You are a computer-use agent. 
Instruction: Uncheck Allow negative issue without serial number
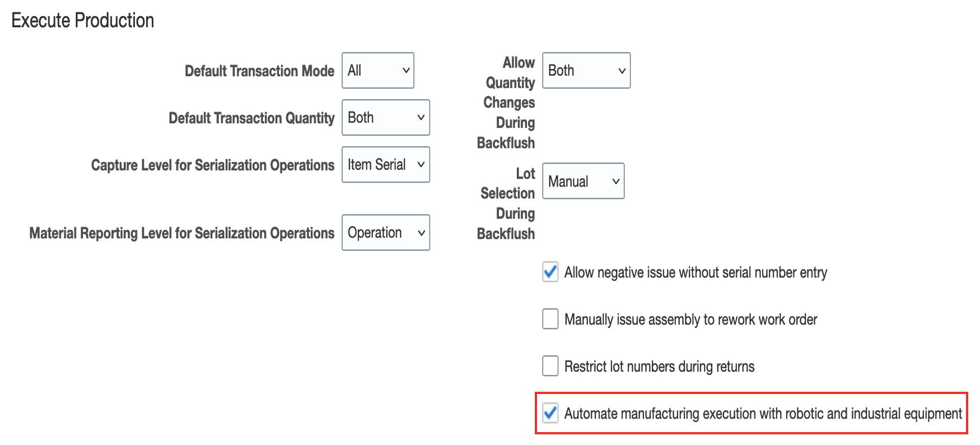pos(550,272)
